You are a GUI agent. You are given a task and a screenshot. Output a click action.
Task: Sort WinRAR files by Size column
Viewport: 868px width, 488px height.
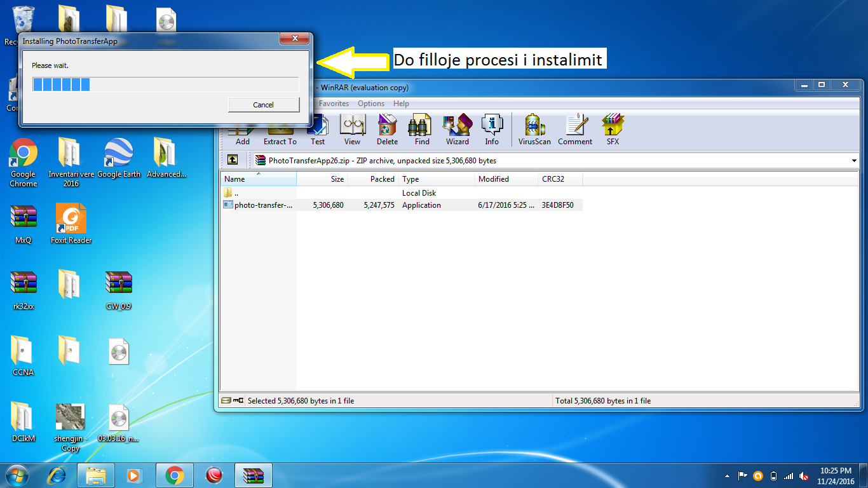(322, 179)
